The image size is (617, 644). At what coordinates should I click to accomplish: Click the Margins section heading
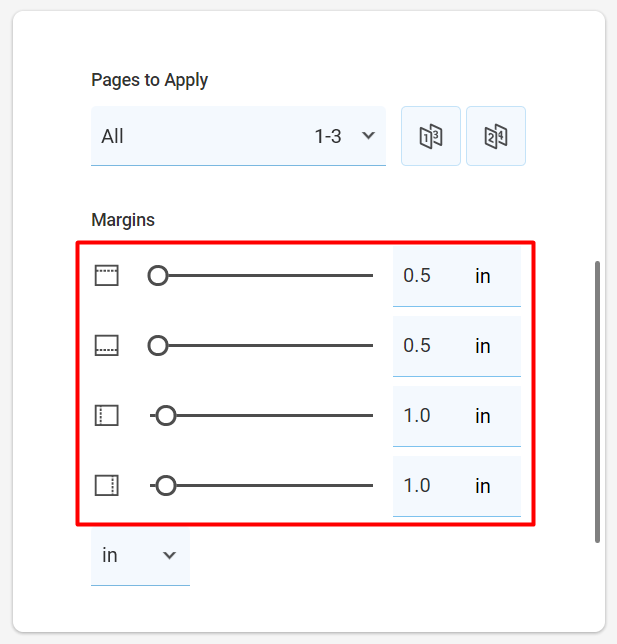(x=123, y=220)
